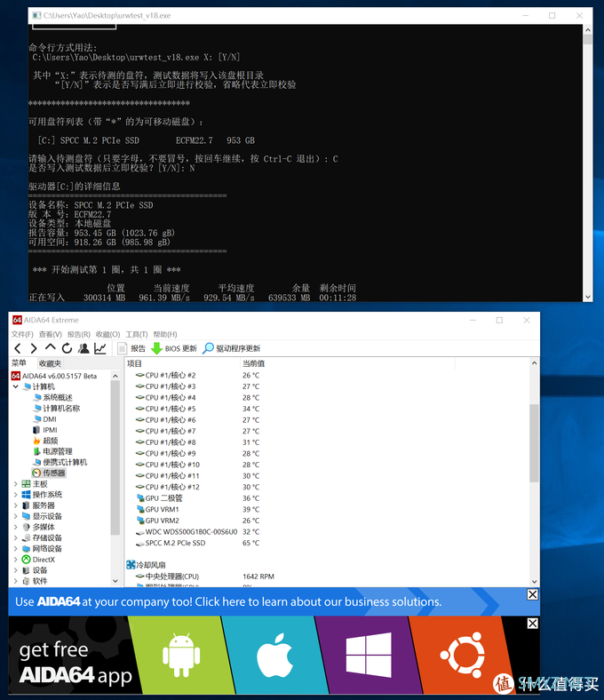Viewport: 604px width, 700px height.
Task: Click the 主板 motherboard icon
Action: (26, 484)
